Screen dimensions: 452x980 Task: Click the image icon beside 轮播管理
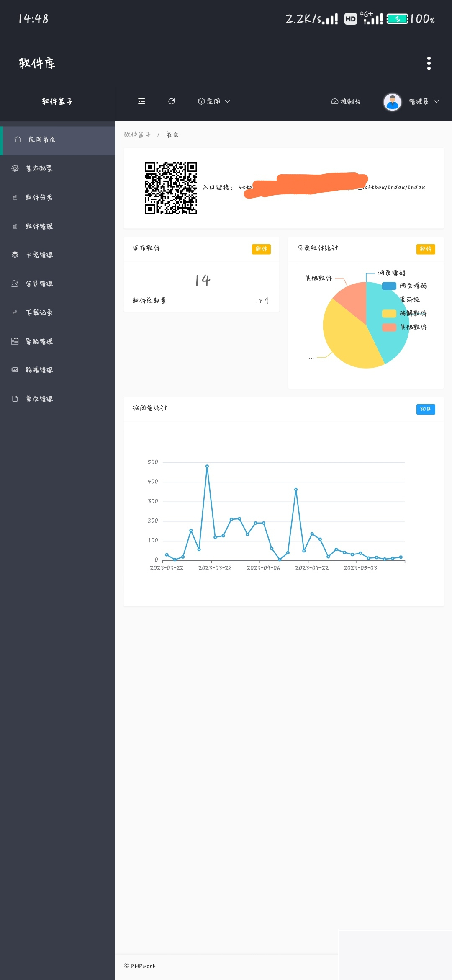point(15,370)
